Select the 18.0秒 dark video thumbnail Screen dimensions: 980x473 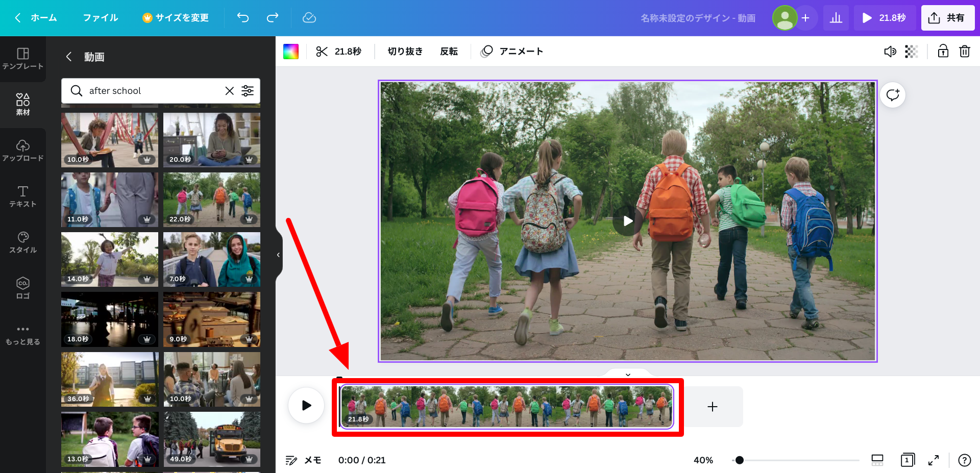(x=110, y=319)
